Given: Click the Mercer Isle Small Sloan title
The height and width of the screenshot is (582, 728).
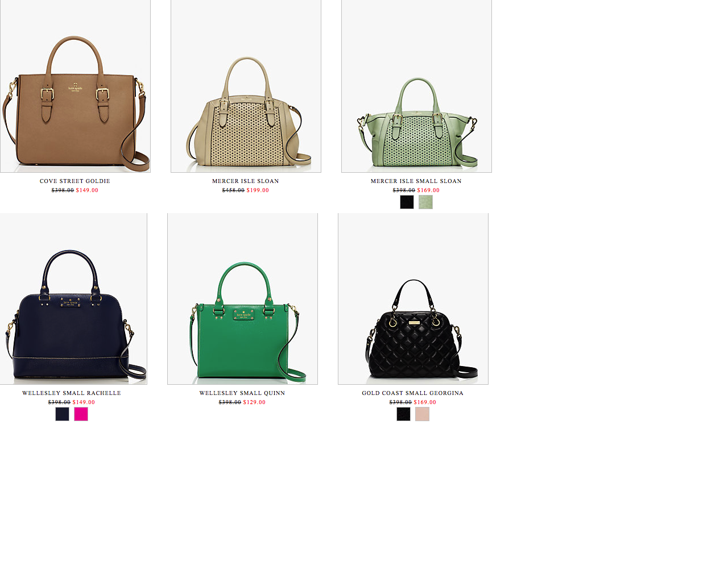Looking at the screenshot, I should 416,181.
